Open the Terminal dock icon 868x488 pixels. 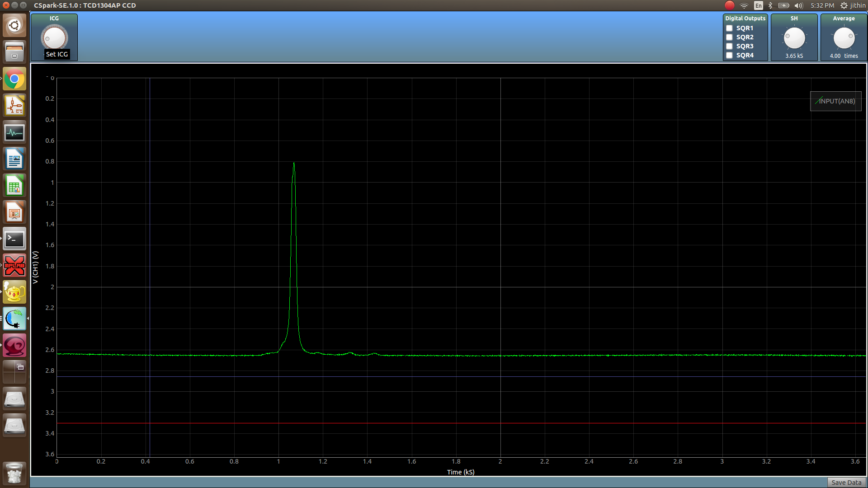14,239
